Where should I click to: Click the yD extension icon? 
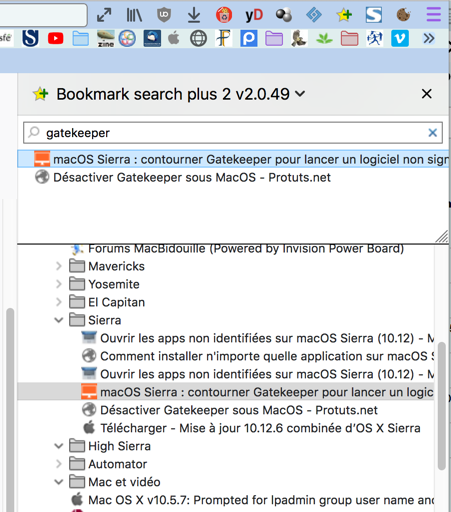[254, 15]
